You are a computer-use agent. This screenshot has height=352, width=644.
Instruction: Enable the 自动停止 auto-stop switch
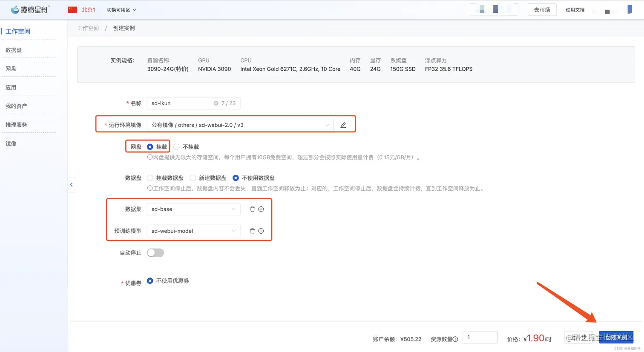click(155, 252)
